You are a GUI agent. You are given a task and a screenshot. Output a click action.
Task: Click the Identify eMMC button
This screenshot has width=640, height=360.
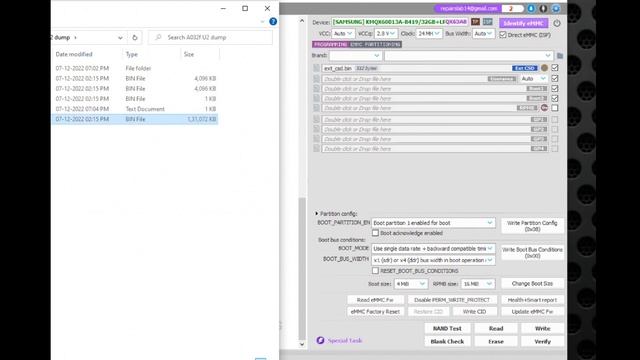pos(524,23)
